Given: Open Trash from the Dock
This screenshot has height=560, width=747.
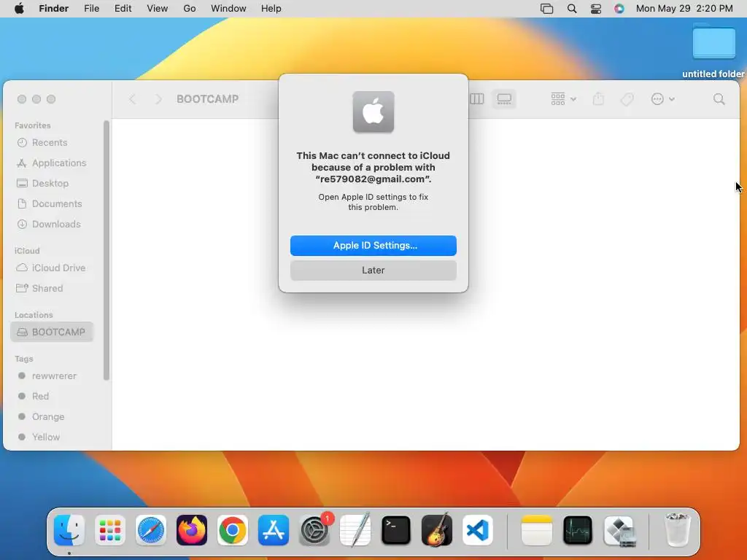Looking at the screenshot, I should tap(677, 530).
